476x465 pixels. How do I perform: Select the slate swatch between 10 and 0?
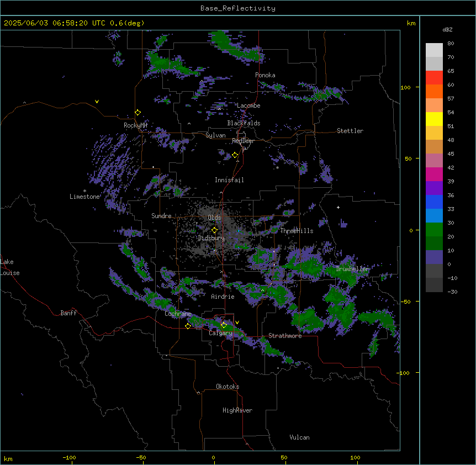click(x=434, y=257)
